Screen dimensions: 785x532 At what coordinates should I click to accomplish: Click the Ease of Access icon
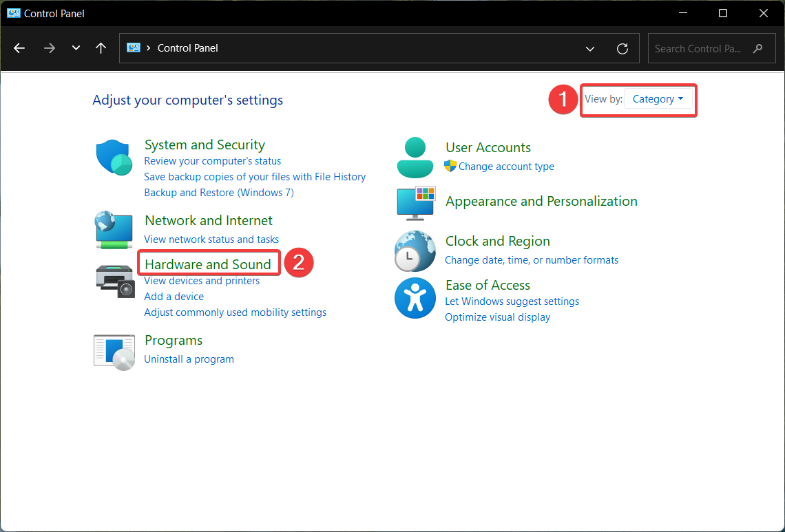[415, 298]
